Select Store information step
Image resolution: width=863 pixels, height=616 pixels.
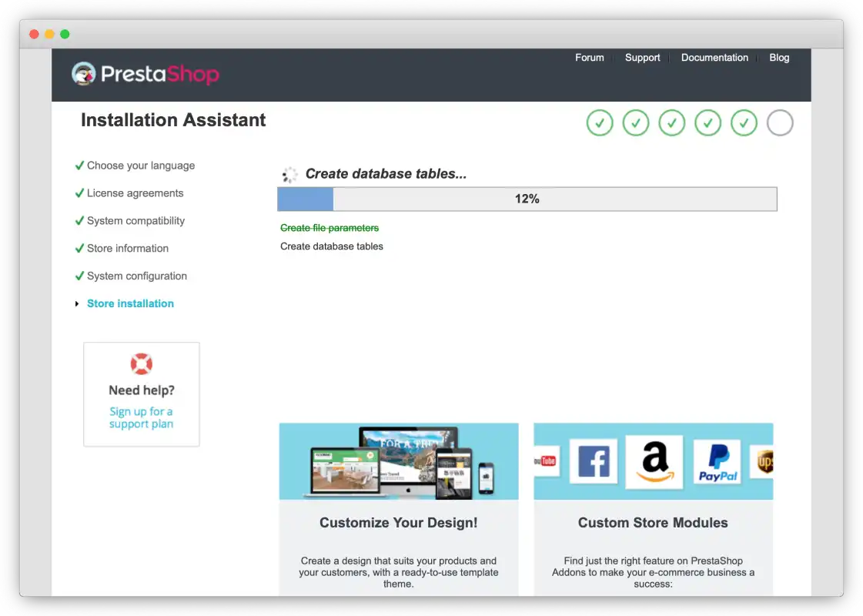point(128,248)
